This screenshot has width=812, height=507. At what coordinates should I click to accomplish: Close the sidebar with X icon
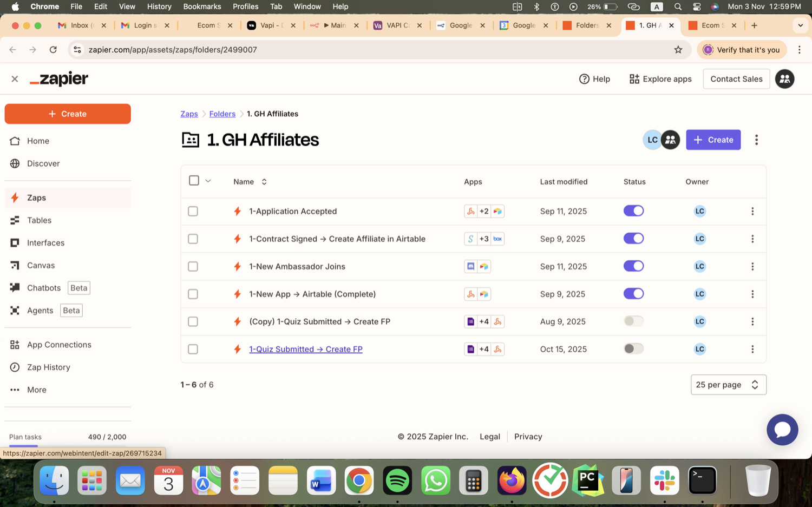[x=15, y=79]
